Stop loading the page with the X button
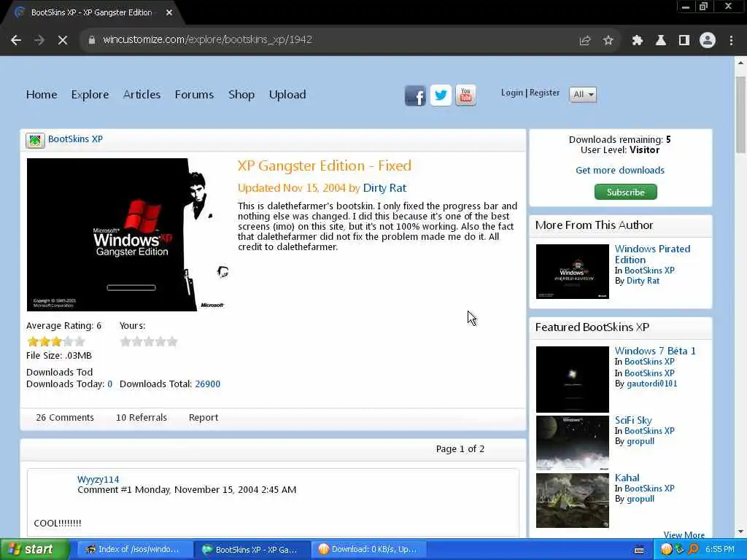This screenshot has width=747, height=560. 63,40
